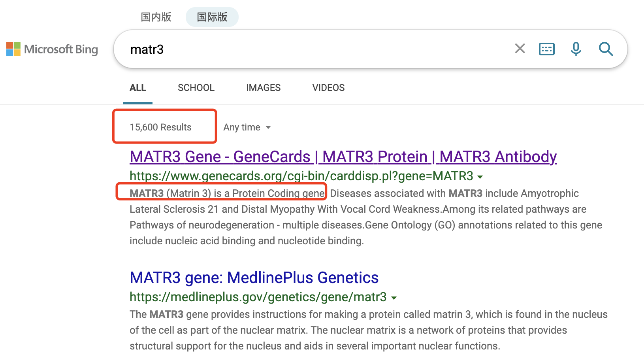This screenshot has width=644, height=355.
Task: Open dropdown arrow next to genecards.org URL
Action: 480,177
